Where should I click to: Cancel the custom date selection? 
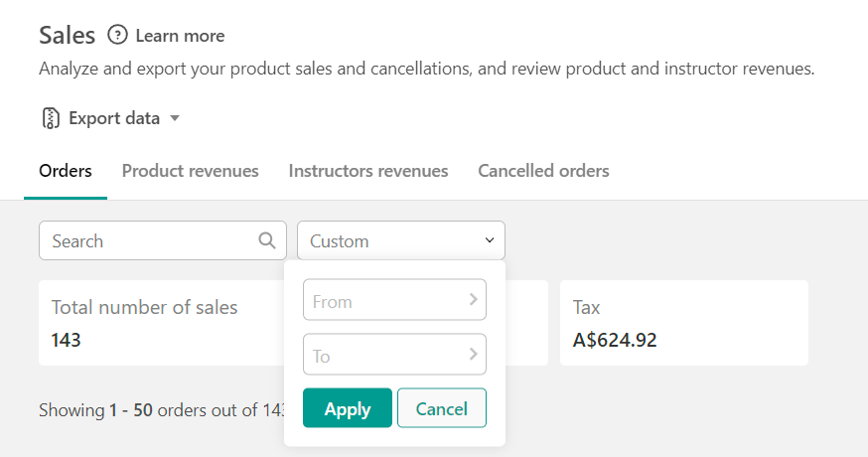point(441,408)
